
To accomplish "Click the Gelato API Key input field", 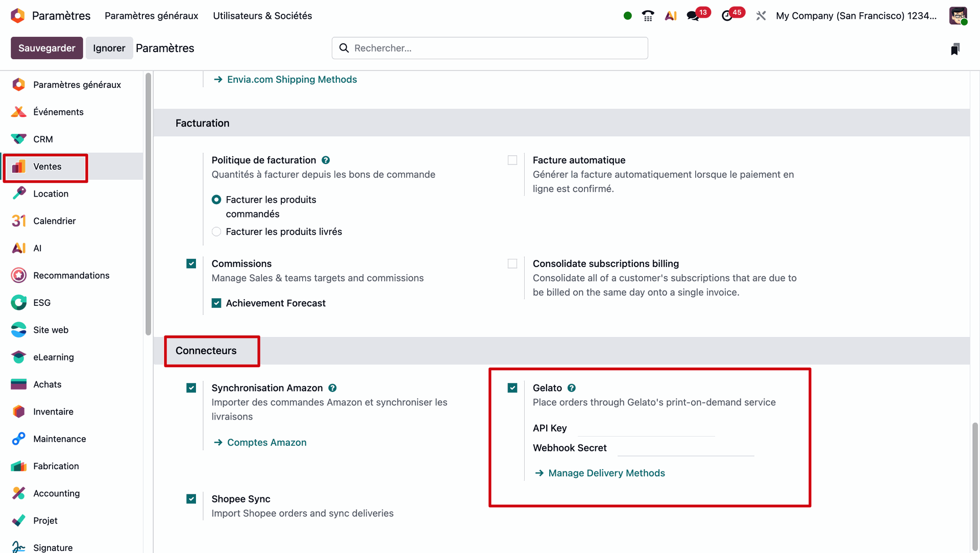I will (x=646, y=428).
